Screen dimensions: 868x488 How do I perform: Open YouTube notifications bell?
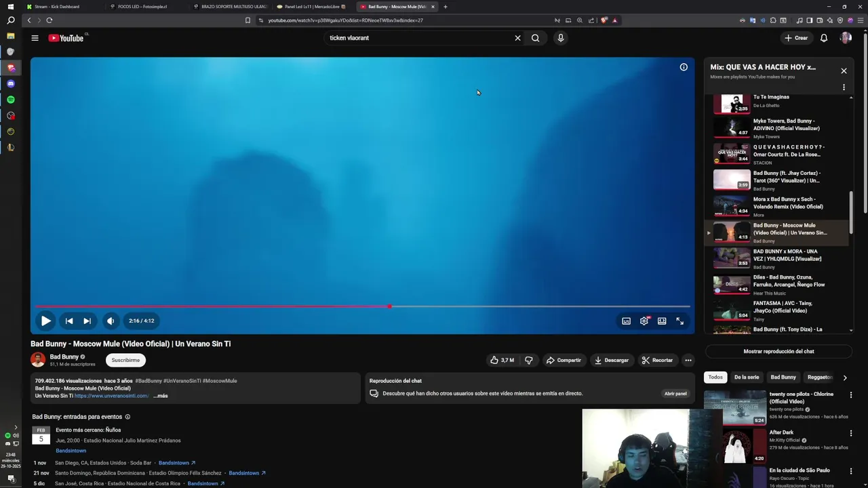click(824, 38)
